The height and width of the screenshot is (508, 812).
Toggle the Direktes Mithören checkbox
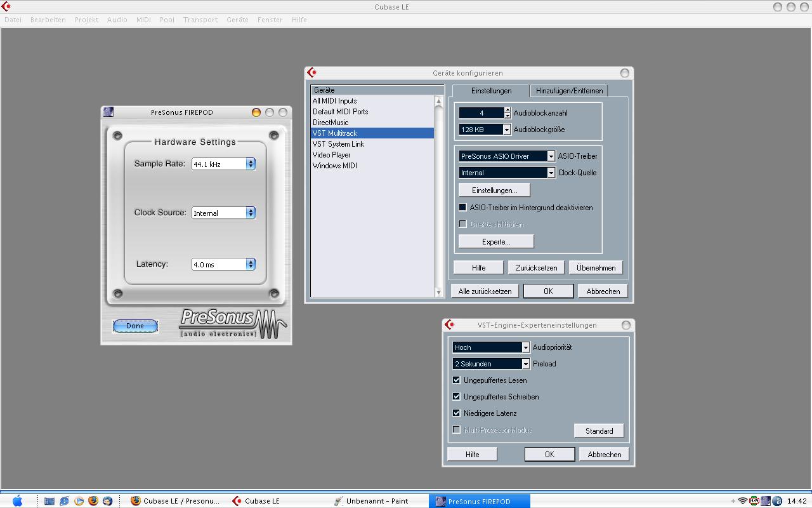[x=462, y=224]
